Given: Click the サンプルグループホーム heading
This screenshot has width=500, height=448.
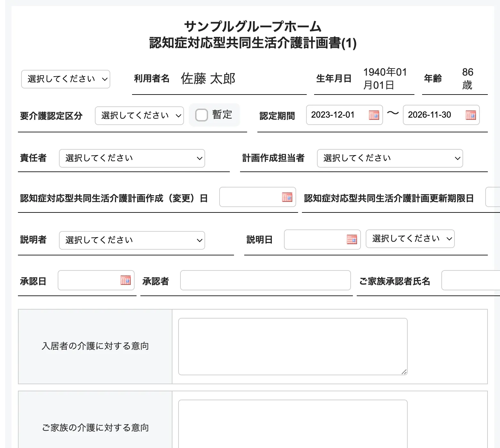Looking at the screenshot, I should coord(253,26).
